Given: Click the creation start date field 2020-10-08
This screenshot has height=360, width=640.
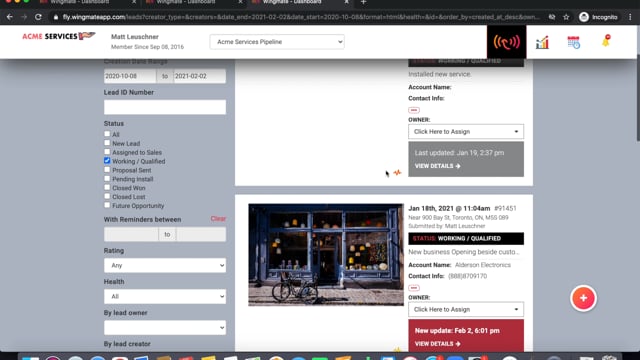Looking at the screenshot, I should click(x=130, y=76).
